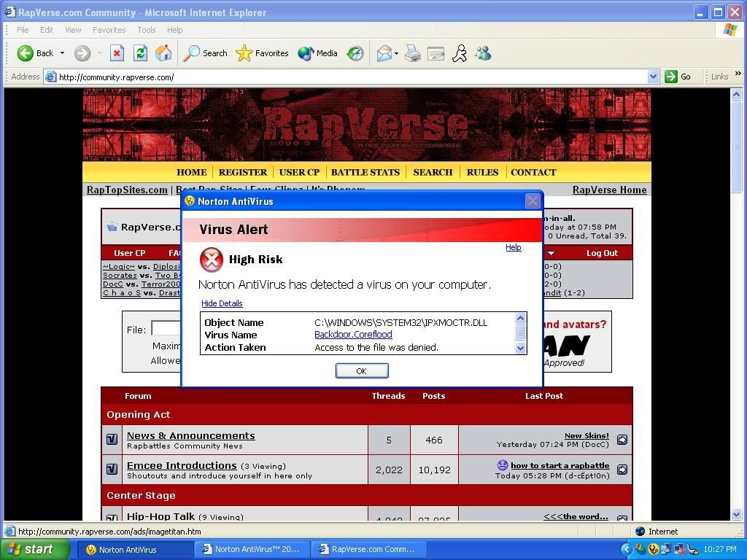Screen dimensions: 747x560
Task: Open the New Skins! last post link
Action: coord(587,435)
